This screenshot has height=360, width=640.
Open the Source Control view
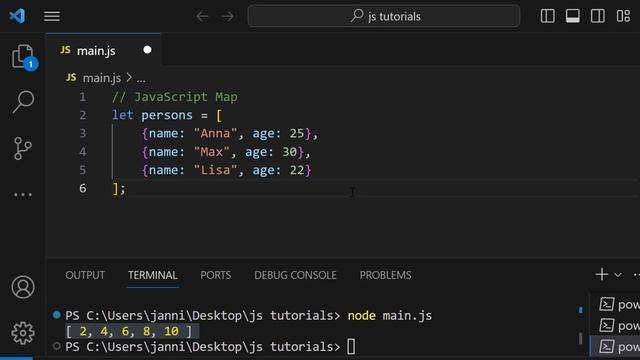click(x=23, y=148)
